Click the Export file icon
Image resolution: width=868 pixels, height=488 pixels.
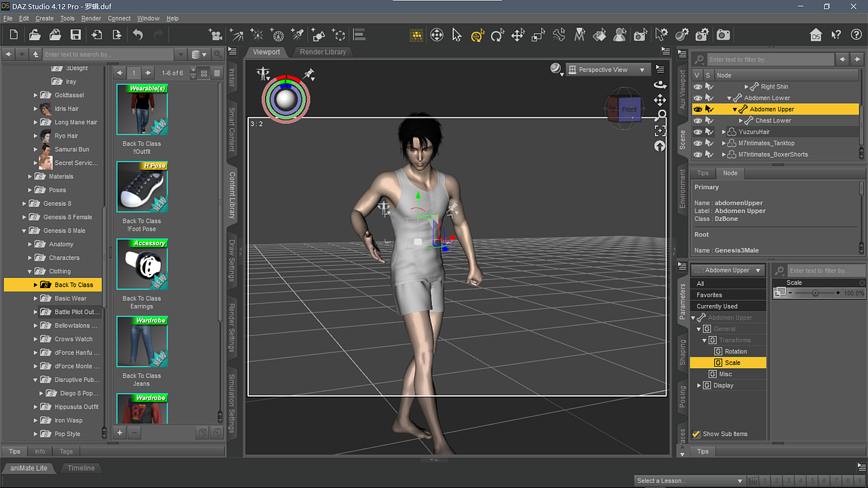pos(117,35)
